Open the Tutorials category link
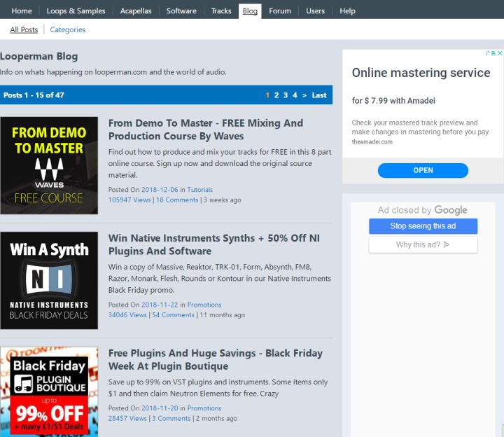This screenshot has height=437, width=504. click(x=199, y=190)
